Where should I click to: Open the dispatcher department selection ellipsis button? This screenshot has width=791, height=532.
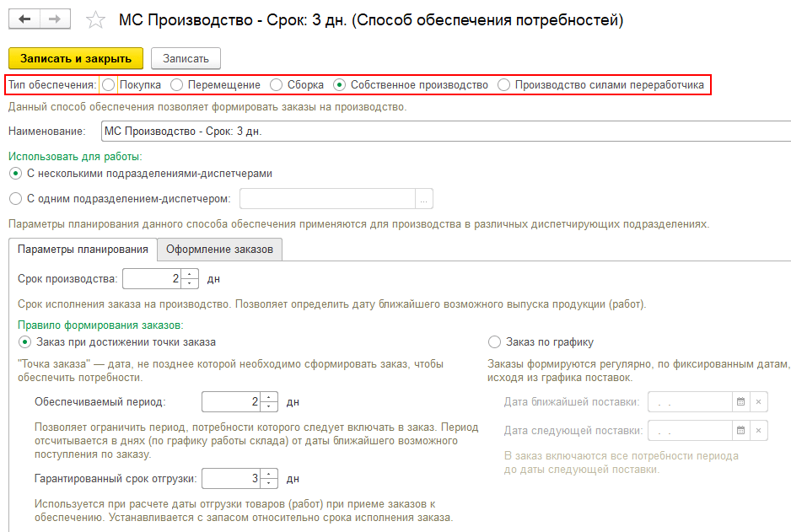(x=424, y=199)
